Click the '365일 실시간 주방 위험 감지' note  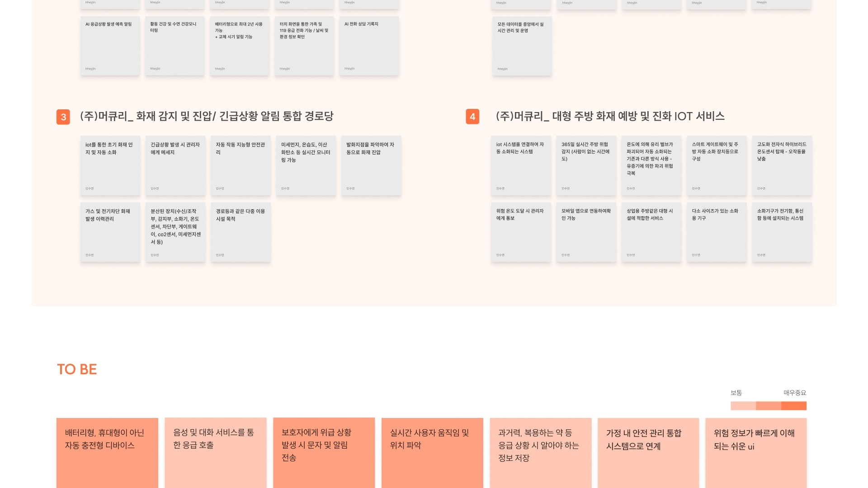tap(586, 165)
